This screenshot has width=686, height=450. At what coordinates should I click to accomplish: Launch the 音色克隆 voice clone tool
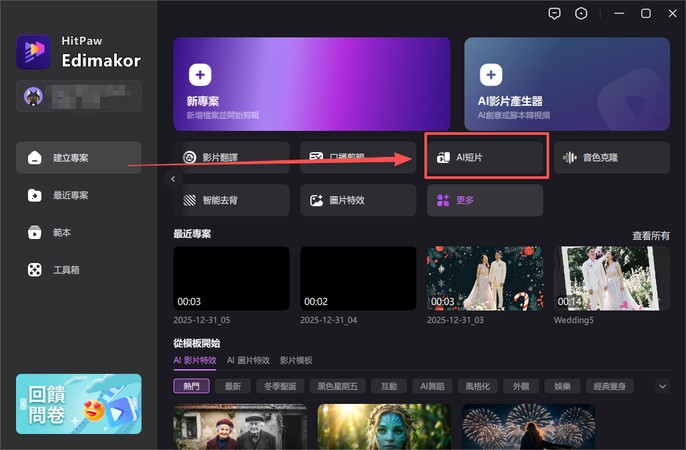pos(612,157)
